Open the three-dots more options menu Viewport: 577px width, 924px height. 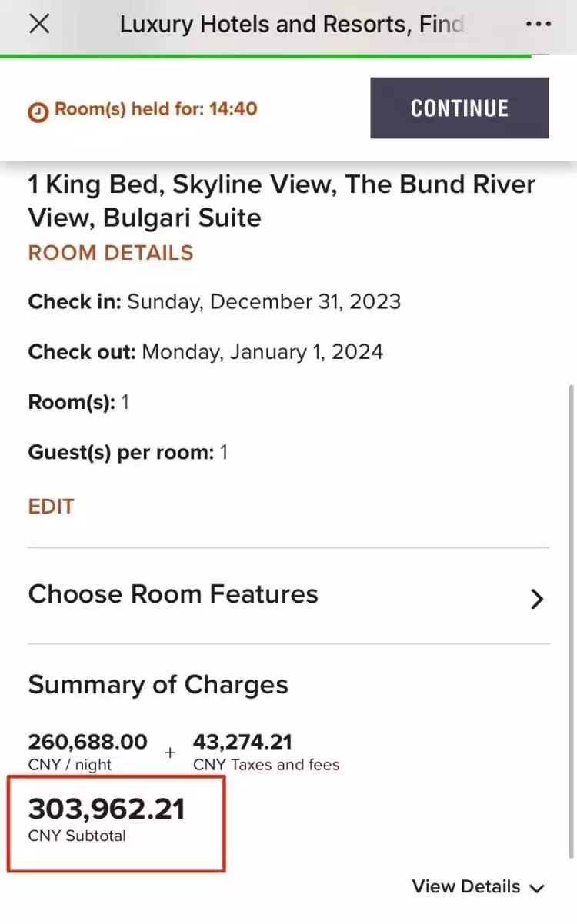tap(538, 24)
